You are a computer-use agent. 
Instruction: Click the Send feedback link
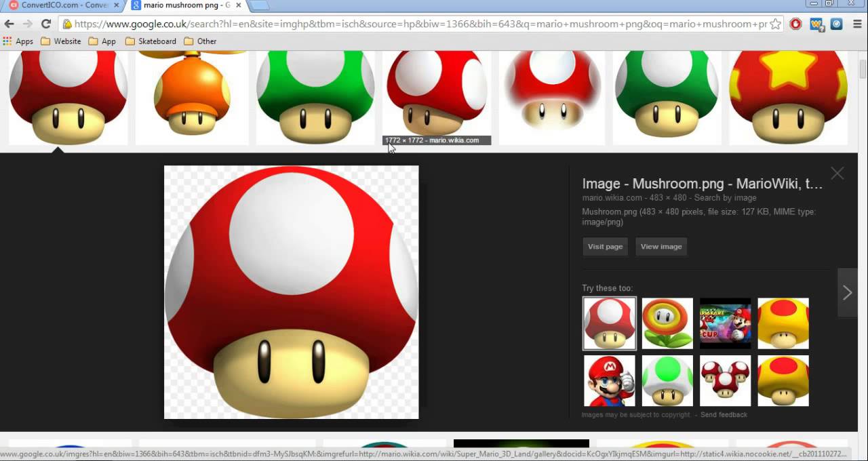[x=724, y=414]
